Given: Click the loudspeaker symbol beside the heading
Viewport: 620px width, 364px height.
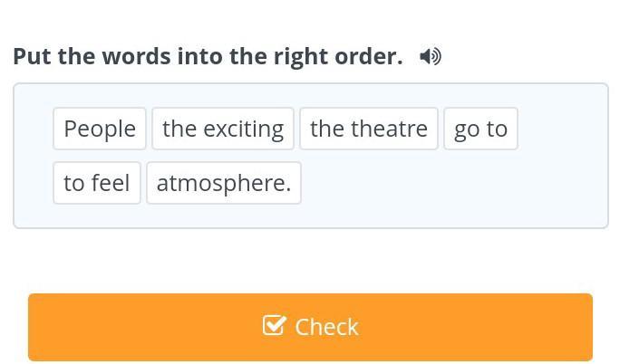Looking at the screenshot, I should [x=431, y=56].
